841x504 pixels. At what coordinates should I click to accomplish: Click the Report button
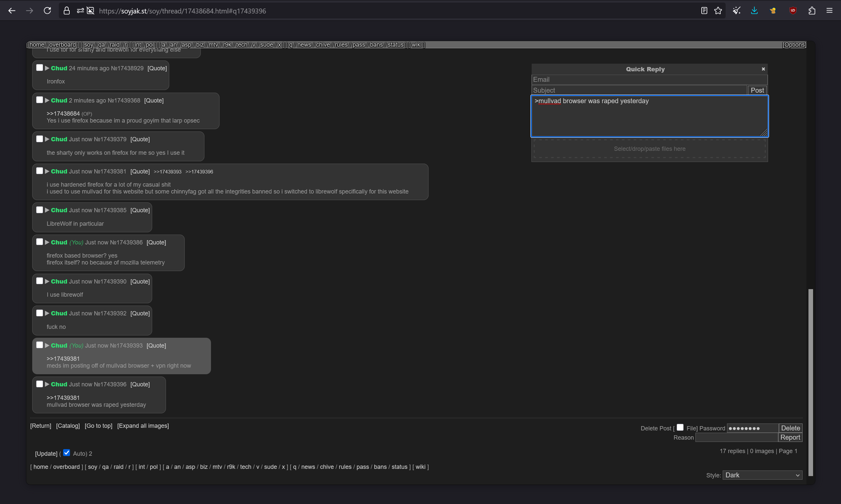790,437
